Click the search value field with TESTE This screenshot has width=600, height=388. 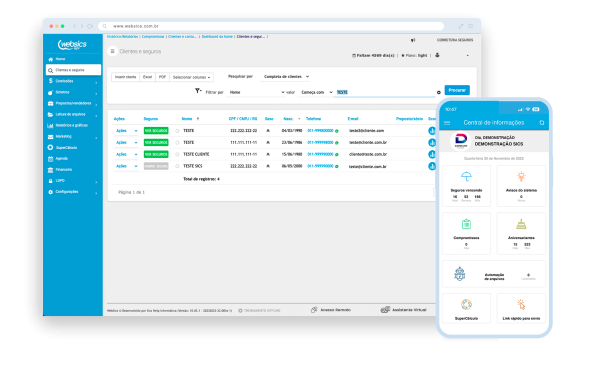click(x=385, y=93)
